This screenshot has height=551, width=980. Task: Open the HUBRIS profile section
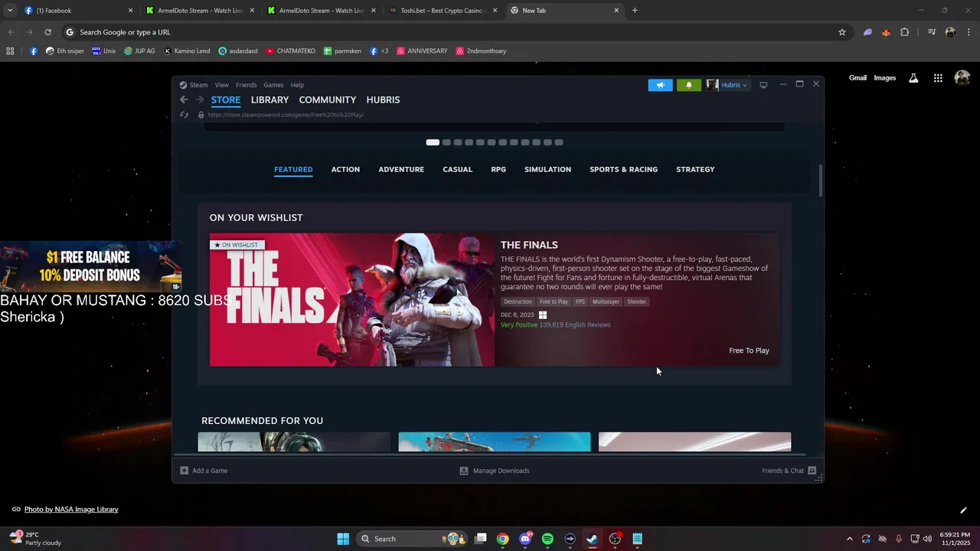(383, 100)
